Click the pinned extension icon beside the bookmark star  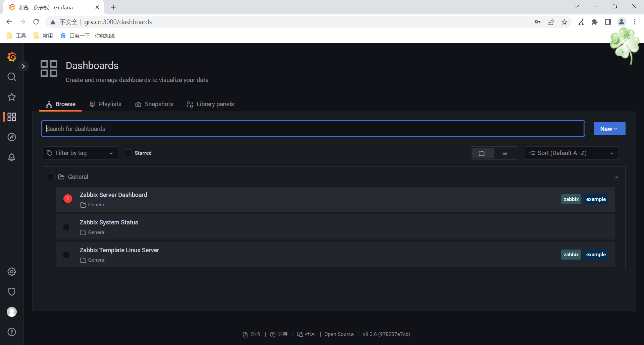581,22
